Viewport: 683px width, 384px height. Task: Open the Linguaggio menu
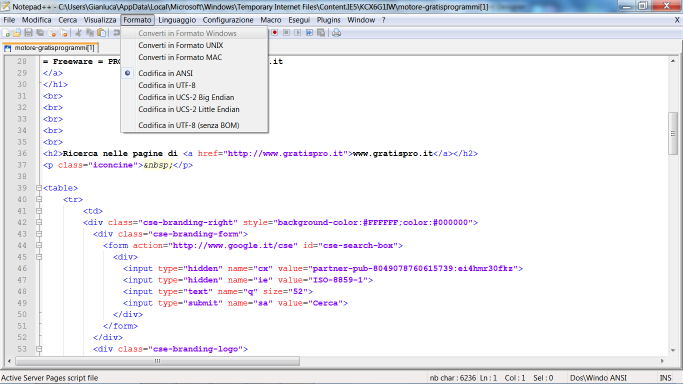[x=177, y=20]
